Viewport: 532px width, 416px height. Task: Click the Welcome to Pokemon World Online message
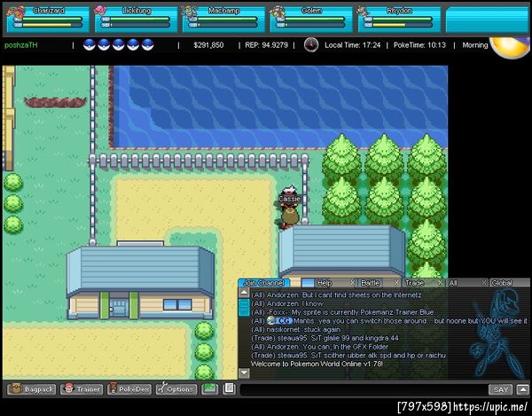coord(317,364)
